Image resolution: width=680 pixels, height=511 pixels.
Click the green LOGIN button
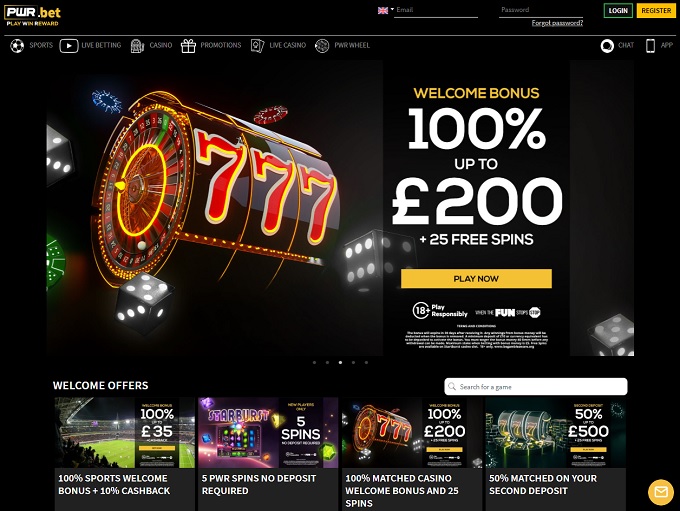click(618, 10)
